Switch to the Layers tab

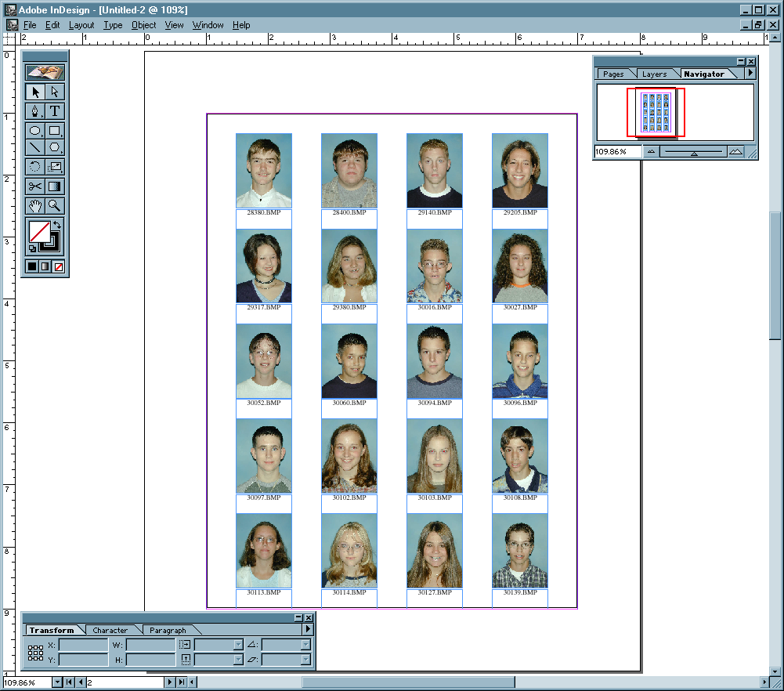[654, 74]
